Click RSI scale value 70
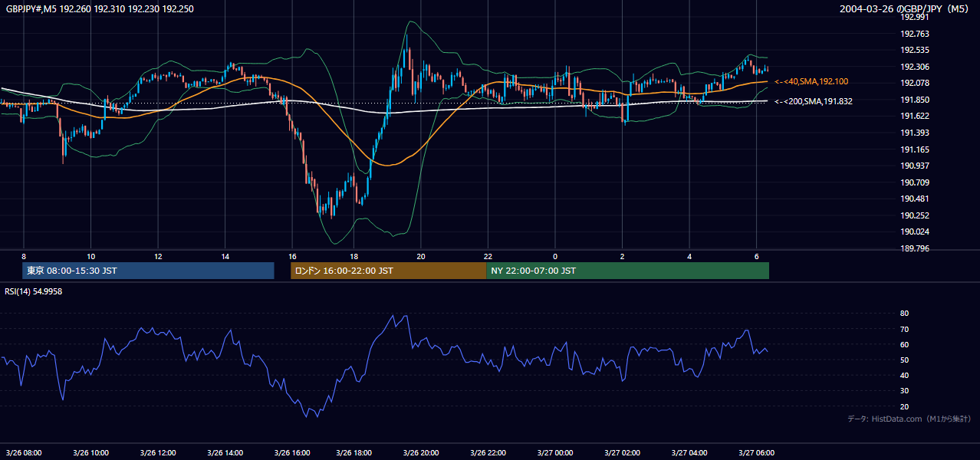 [904, 329]
